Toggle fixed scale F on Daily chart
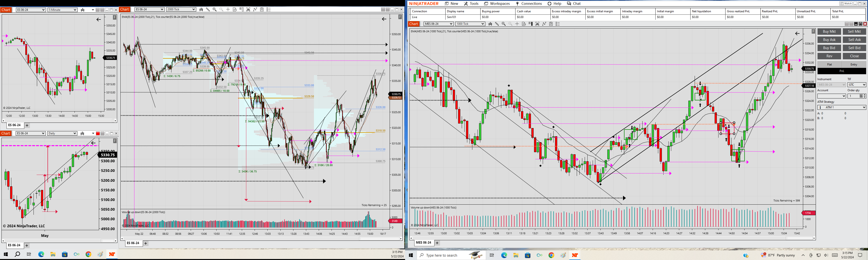 (x=115, y=141)
